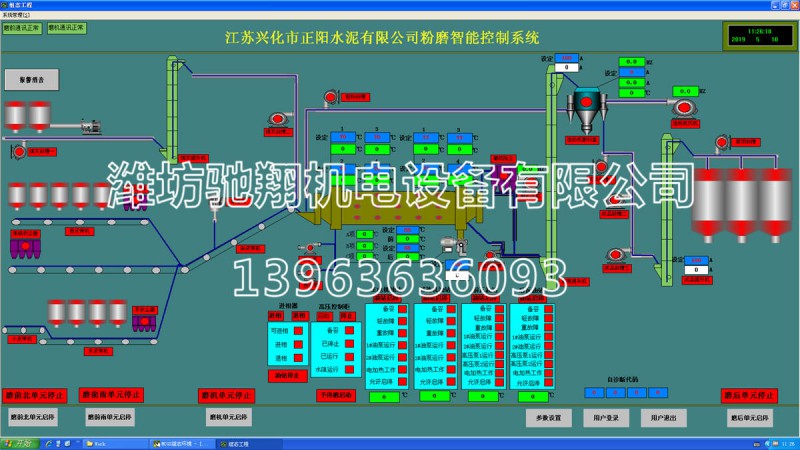This screenshot has width=800, height=450.
Task: Select the first silo in the top-left pair
Action: 15,116
